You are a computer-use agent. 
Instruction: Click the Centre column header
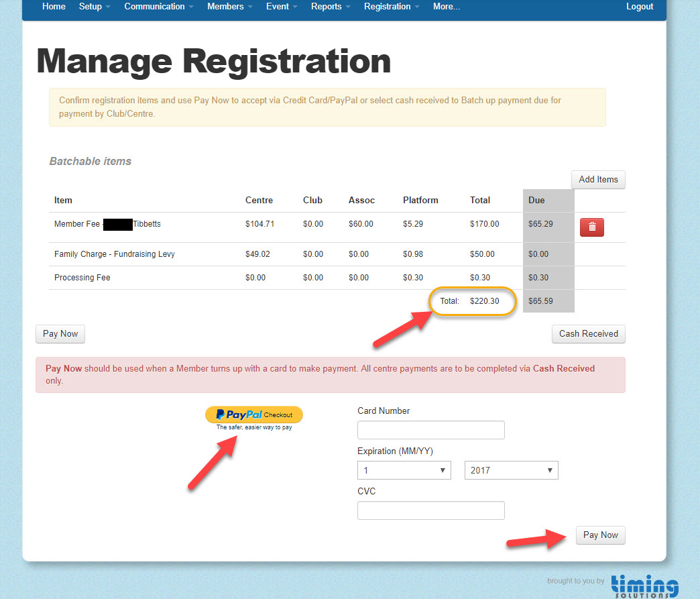[x=259, y=200]
